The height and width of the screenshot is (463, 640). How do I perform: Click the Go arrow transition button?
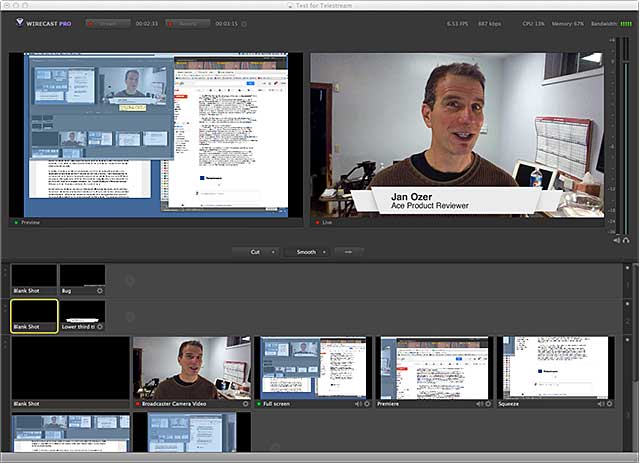pyautogui.click(x=349, y=252)
